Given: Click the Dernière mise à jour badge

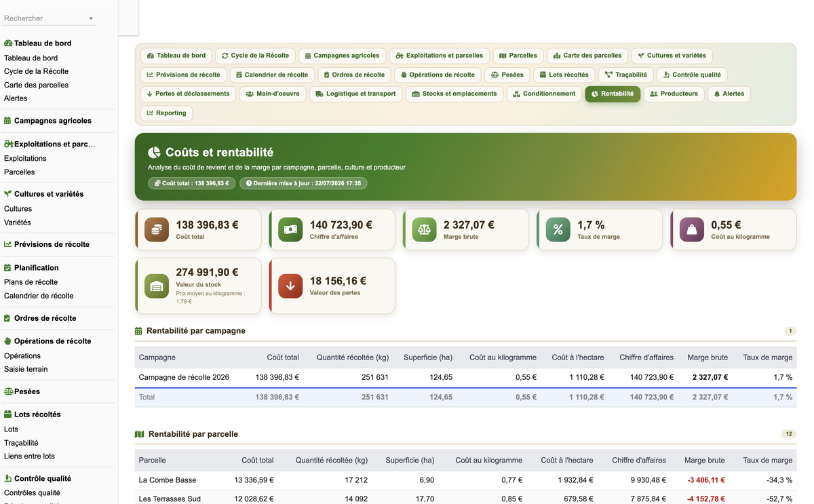Looking at the screenshot, I should pyautogui.click(x=303, y=183).
